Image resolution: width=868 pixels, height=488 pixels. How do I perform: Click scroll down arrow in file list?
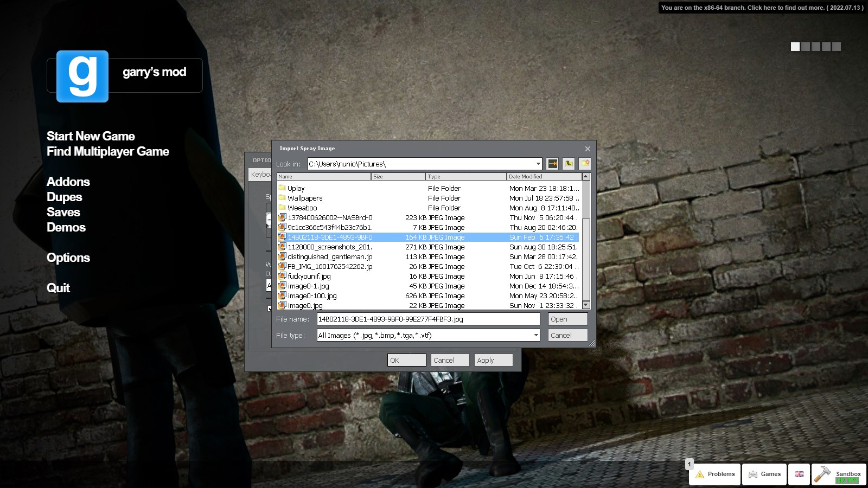click(586, 305)
